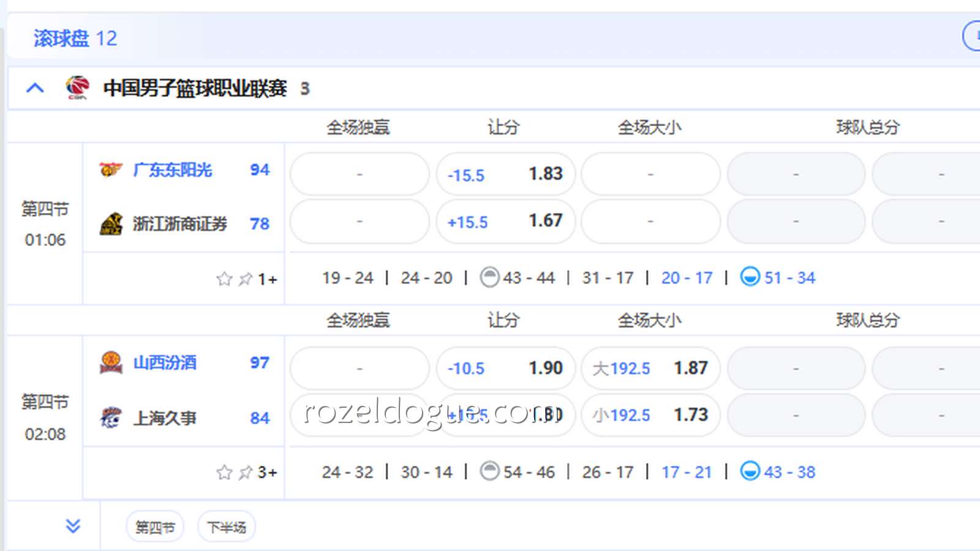Image resolution: width=980 pixels, height=551 pixels.
Task: Select the 大192.5 over odds 1.87
Action: (x=650, y=368)
